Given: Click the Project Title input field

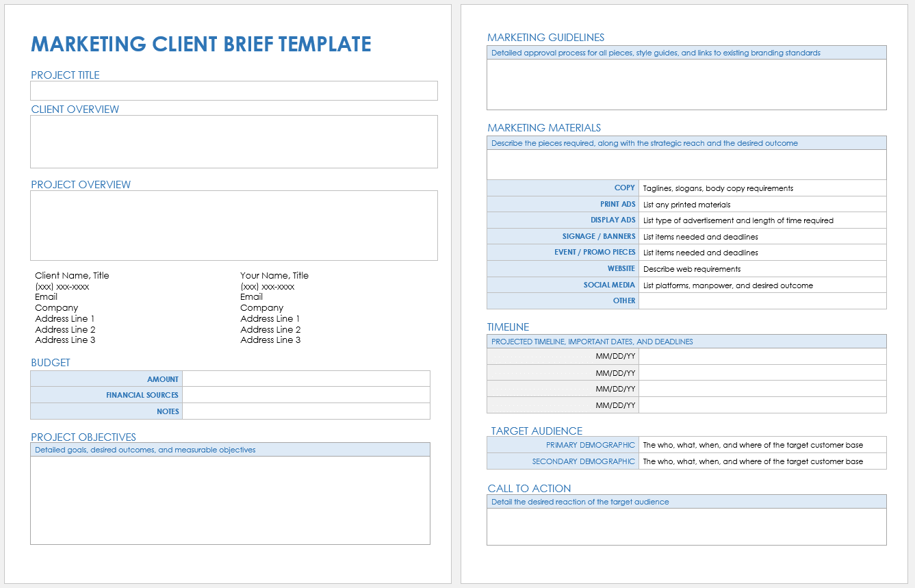Looking at the screenshot, I should point(234,91).
